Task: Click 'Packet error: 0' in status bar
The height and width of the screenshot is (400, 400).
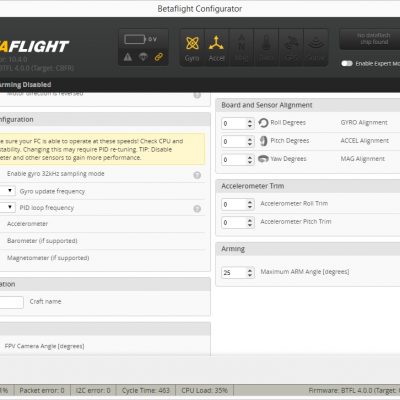Action: tap(42, 390)
